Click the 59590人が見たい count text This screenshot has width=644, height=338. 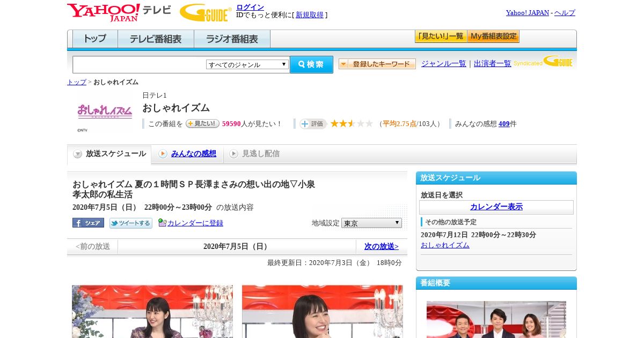(252, 124)
